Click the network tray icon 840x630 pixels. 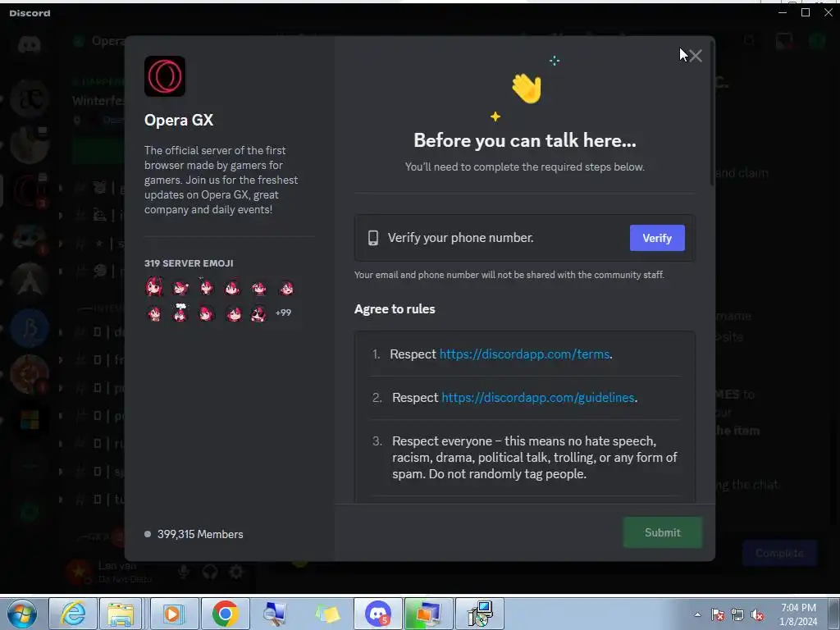coord(737,614)
